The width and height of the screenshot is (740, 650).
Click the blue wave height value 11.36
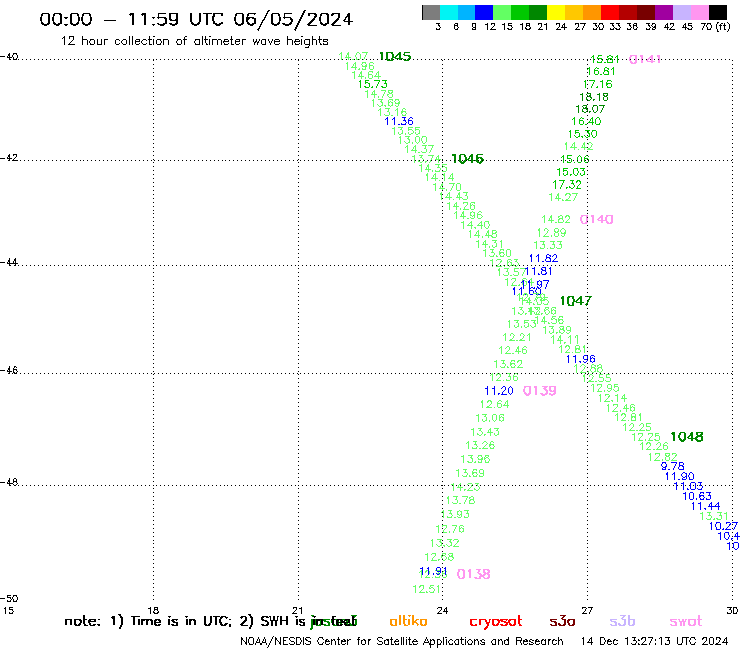click(399, 121)
